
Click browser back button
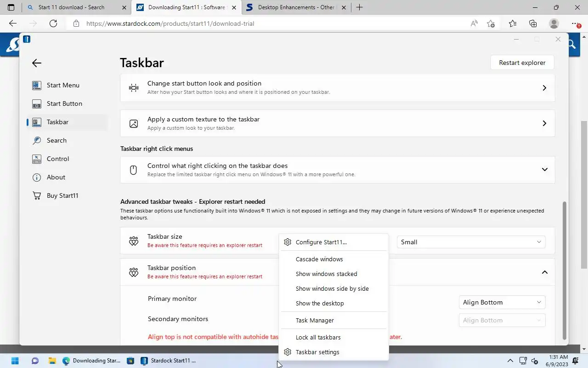(x=13, y=23)
